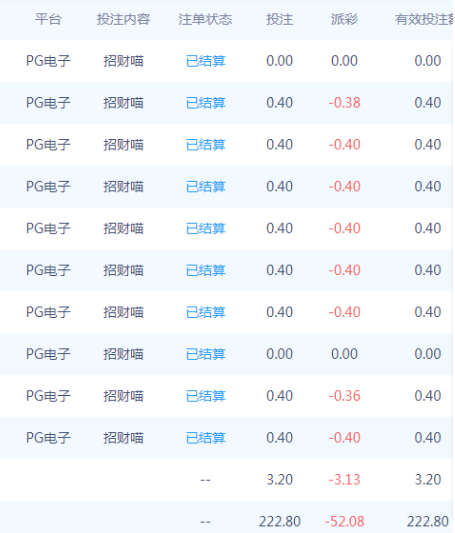
Task: Select subtotal 3.20 under the 投注 column
Action: coord(279,479)
